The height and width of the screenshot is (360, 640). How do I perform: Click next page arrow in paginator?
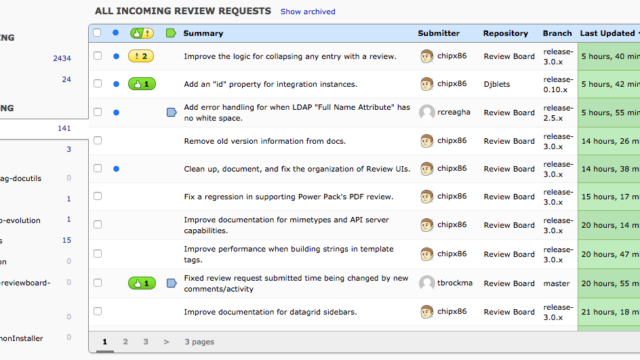pos(166,342)
